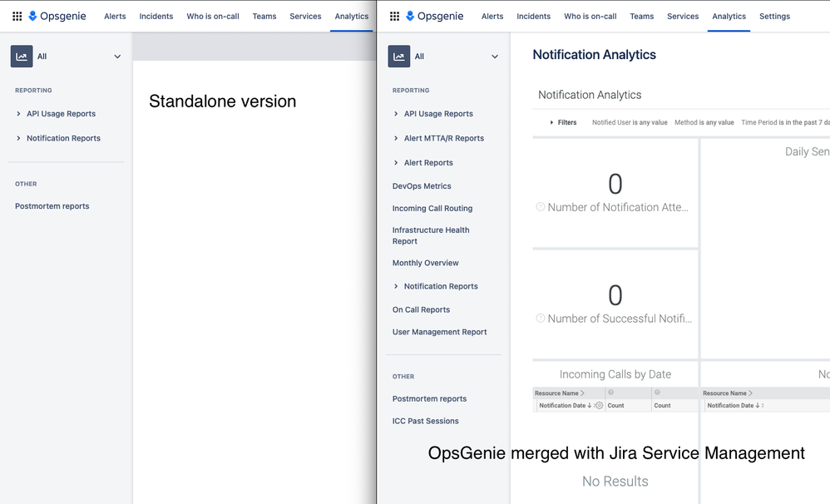Click analytics chart icon in right window sidebar
830x504 pixels.
(399, 56)
